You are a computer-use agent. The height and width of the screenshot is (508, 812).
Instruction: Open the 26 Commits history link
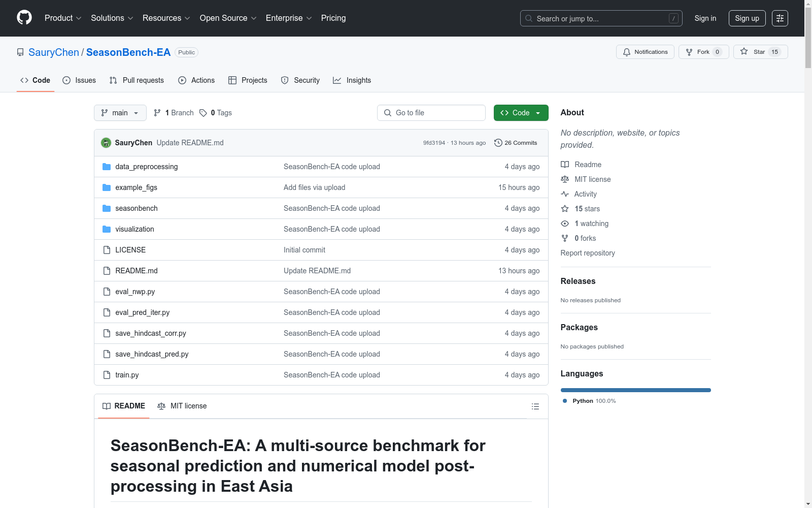tap(516, 143)
